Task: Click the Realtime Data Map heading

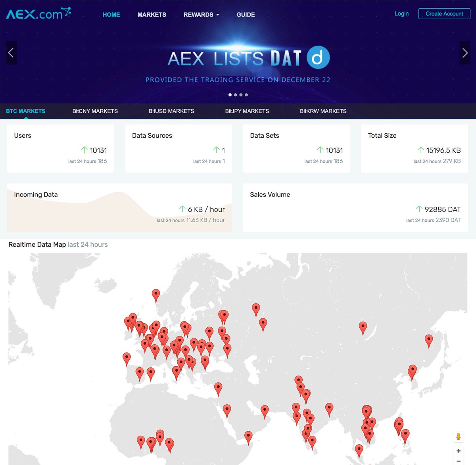Action: 37,244
